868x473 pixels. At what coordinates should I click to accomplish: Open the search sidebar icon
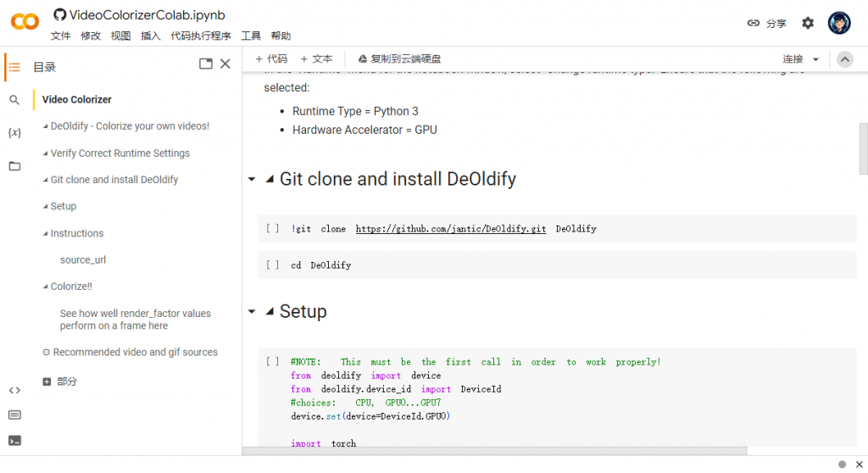[14, 100]
